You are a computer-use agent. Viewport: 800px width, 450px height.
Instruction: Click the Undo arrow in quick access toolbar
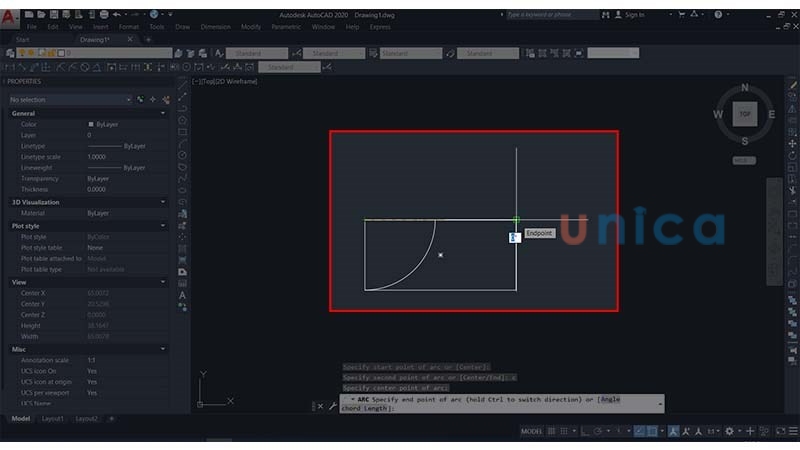[118, 15]
